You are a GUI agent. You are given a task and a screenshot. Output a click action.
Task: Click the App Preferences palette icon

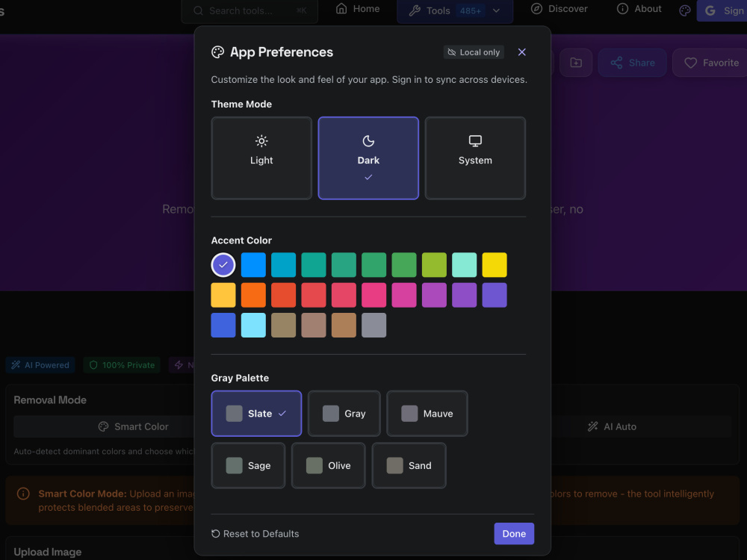tap(217, 52)
